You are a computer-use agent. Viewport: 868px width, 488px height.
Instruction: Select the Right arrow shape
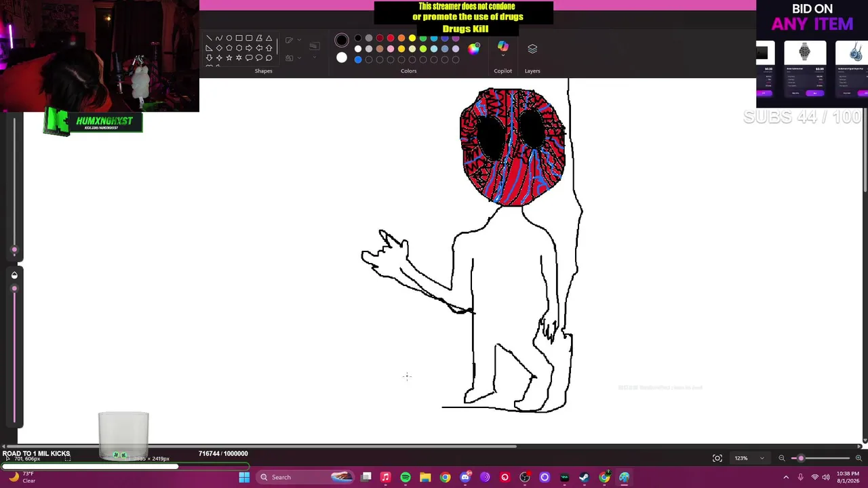[x=249, y=48]
